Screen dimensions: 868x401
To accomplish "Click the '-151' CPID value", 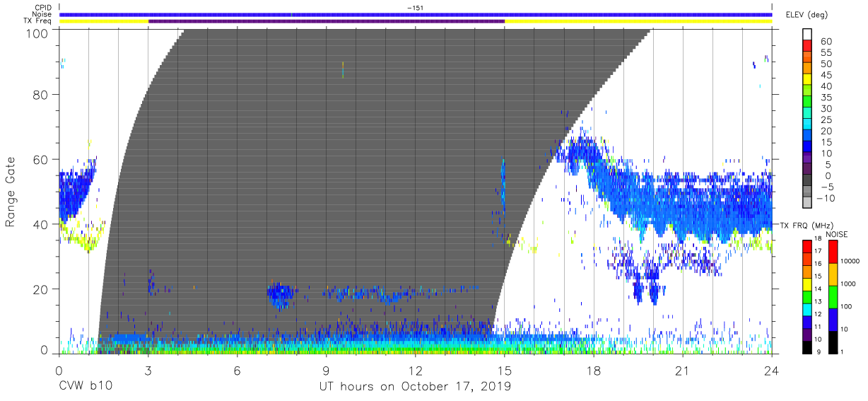I will (416, 8).
